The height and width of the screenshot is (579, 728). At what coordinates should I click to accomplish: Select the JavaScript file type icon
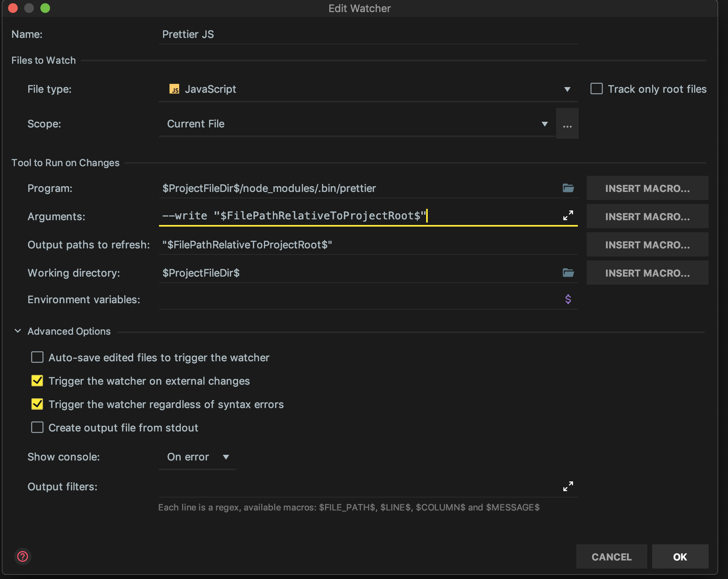tap(175, 89)
